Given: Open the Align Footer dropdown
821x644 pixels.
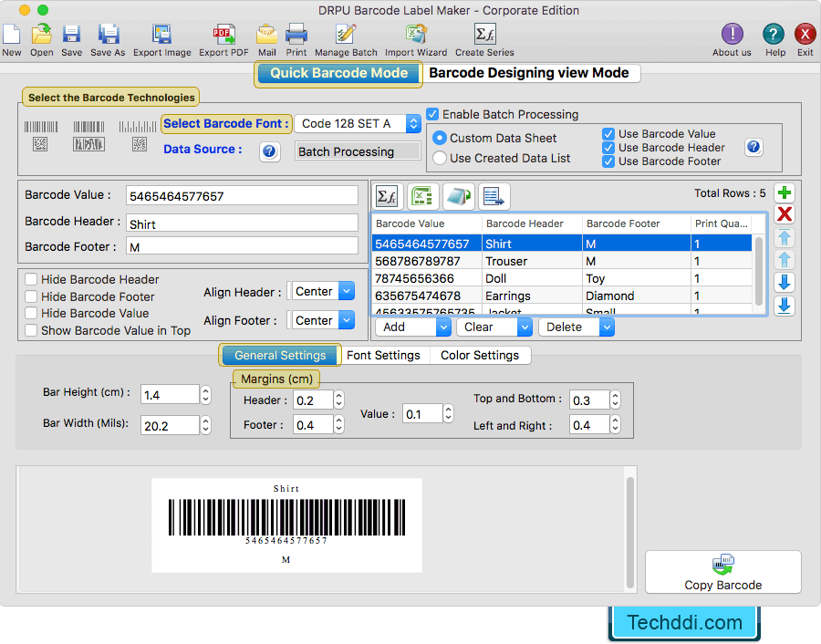Looking at the screenshot, I should point(323,320).
